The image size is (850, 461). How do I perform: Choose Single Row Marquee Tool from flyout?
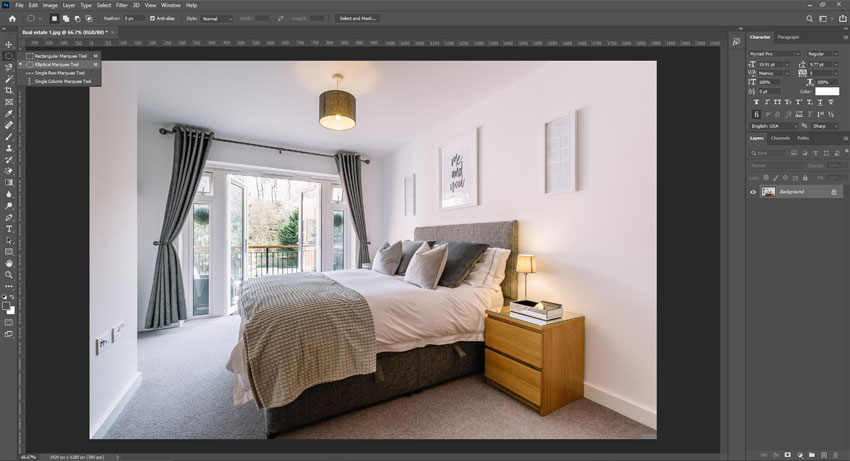(60, 73)
